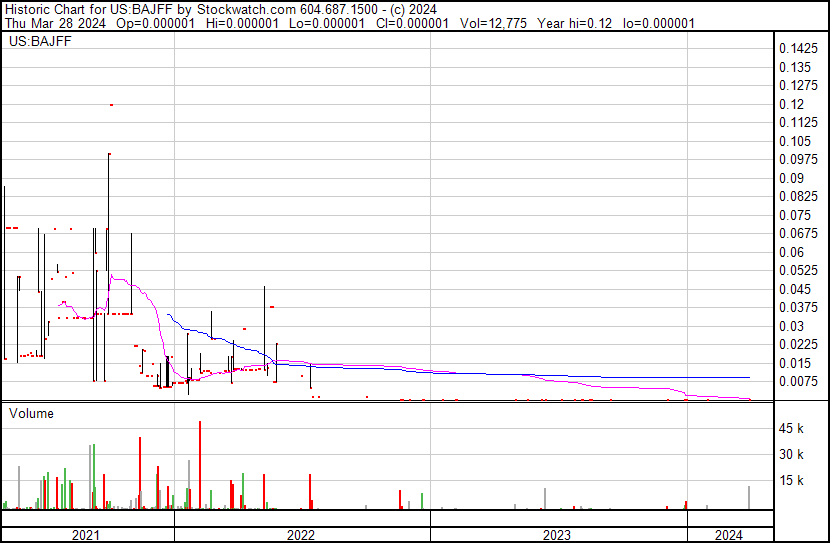Click the 0.1425 price axis label

(x=797, y=49)
